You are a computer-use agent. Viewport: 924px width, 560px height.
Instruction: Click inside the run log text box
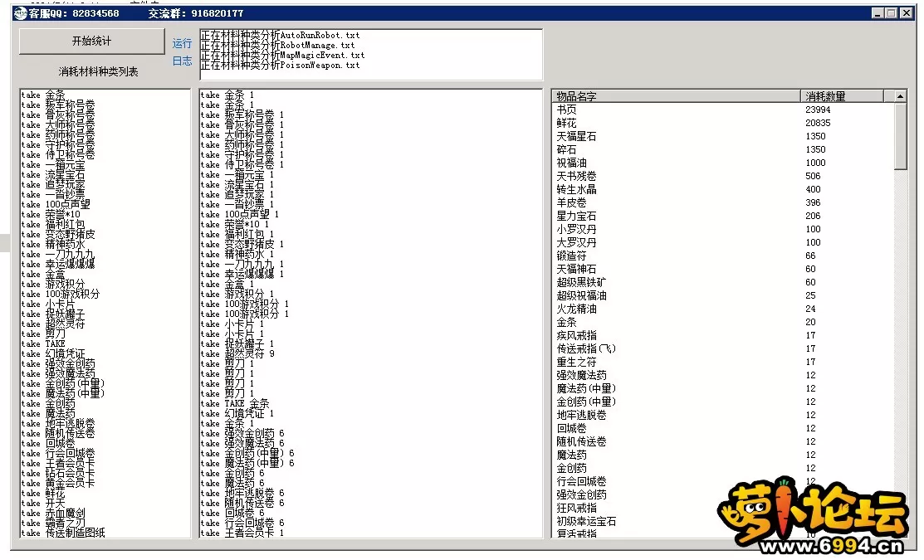click(x=371, y=54)
